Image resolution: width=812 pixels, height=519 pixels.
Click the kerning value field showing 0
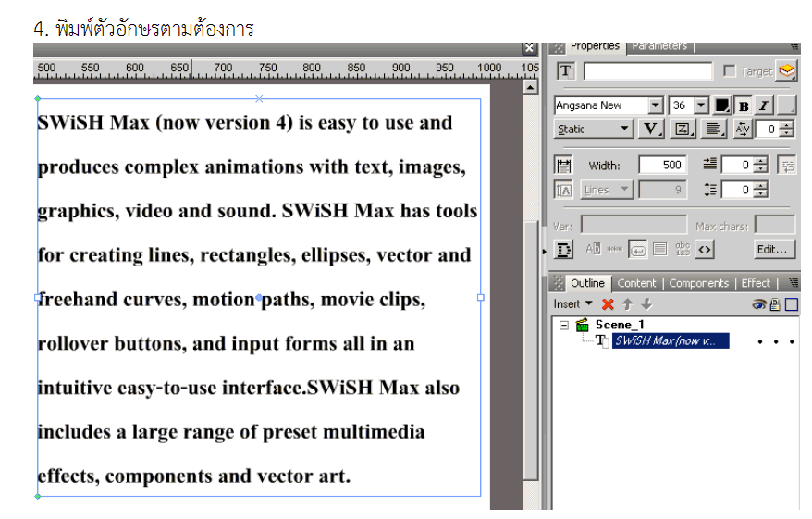click(768, 129)
